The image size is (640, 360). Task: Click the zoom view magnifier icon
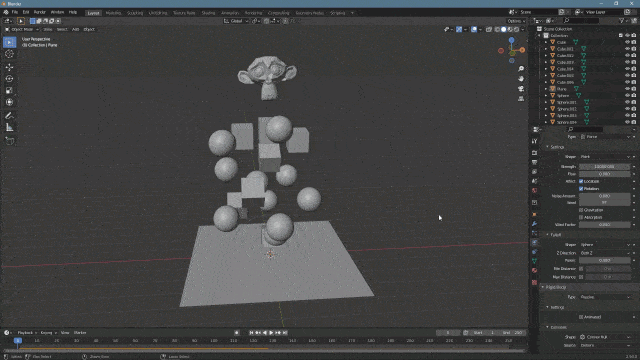521,69
